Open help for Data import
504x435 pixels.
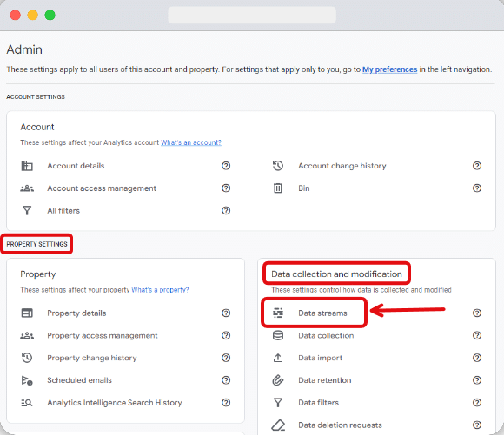point(477,358)
